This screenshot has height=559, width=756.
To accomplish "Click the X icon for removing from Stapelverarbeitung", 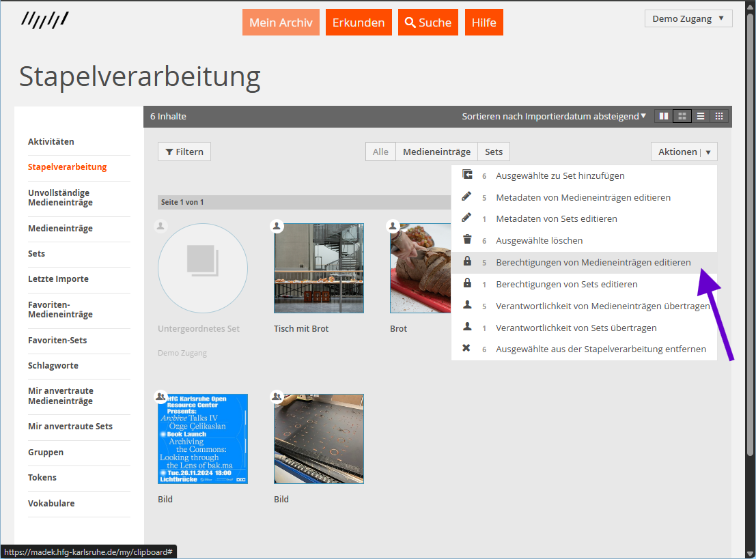I will pos(468,349).
